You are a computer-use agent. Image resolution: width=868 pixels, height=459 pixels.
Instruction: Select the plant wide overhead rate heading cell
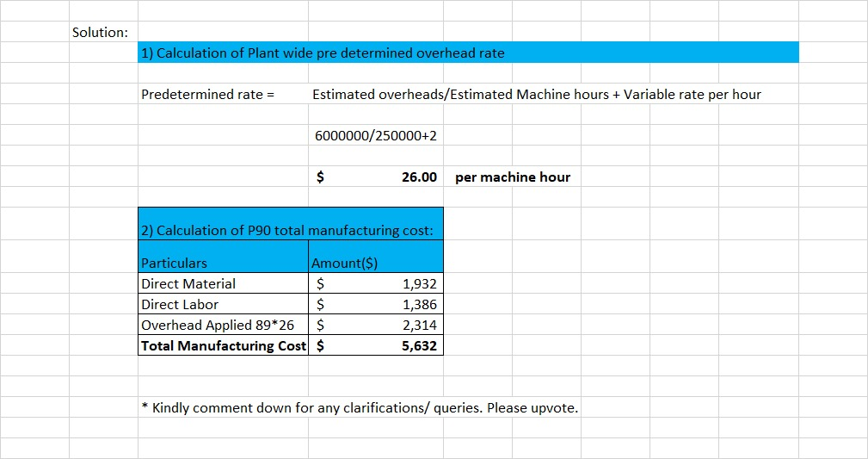[468, 53]
